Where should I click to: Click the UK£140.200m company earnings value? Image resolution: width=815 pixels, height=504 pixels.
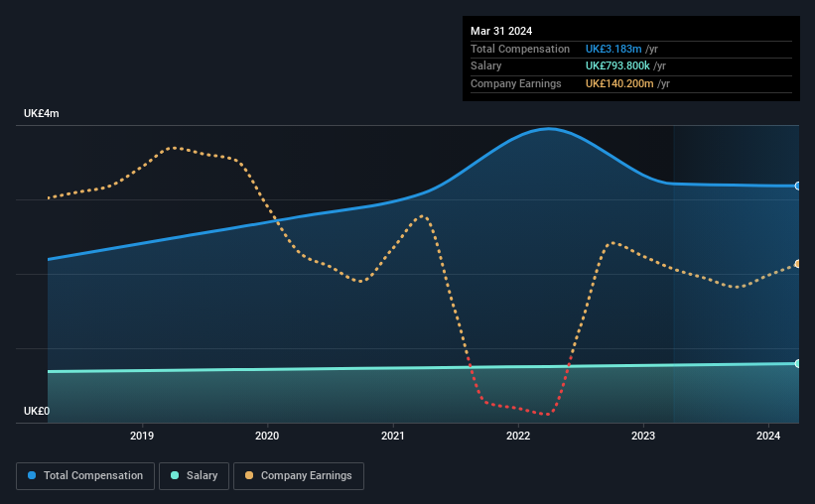[619, 83]
